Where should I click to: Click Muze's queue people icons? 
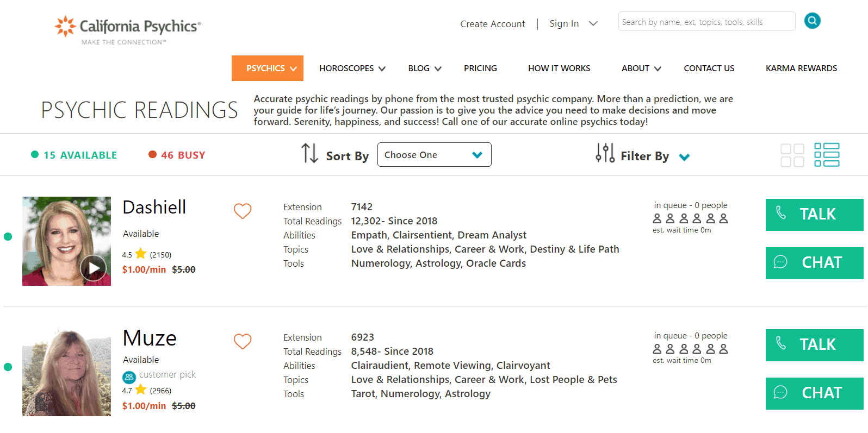690,349
